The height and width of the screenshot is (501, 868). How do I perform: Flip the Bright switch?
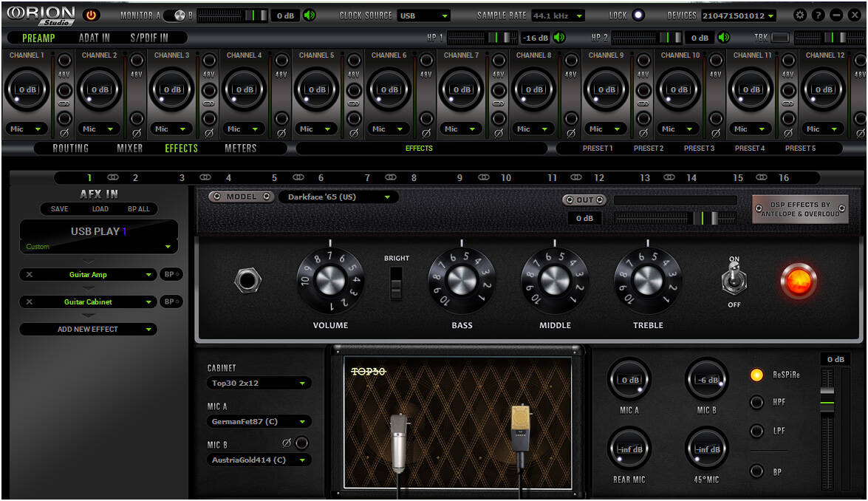click(396, 284)
